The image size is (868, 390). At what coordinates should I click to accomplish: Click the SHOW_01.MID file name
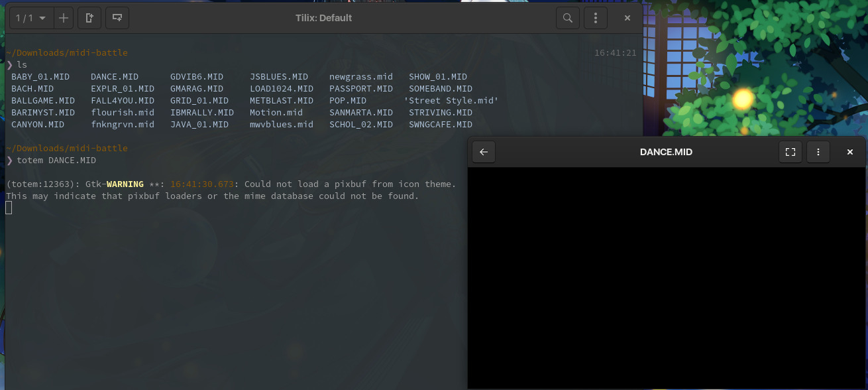(x=438, y=77)
